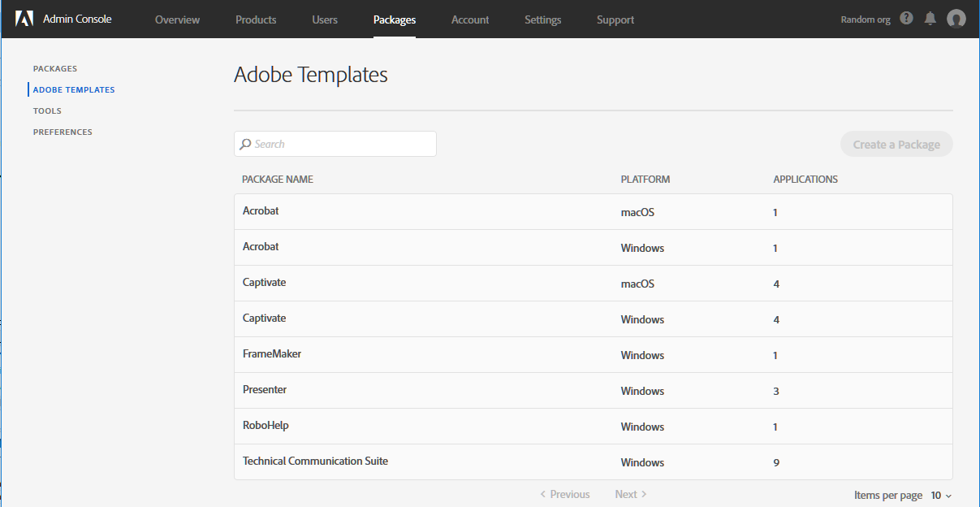Open the Account tab
The image size is (980, 507).
coord(470,19)
